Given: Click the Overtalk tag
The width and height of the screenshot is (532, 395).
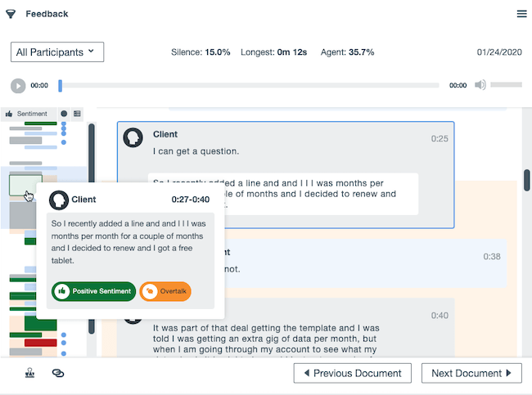Looking at the screenshot, I should pyautogui.click(x=165, y=291).
